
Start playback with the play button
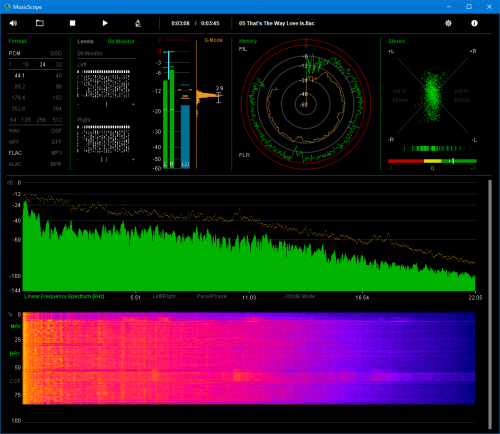click(x=105, y=23)
